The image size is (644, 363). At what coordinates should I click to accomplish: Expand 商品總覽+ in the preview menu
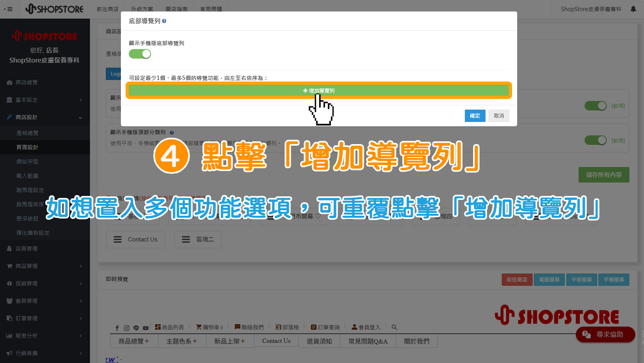click(x=134, y=341)
